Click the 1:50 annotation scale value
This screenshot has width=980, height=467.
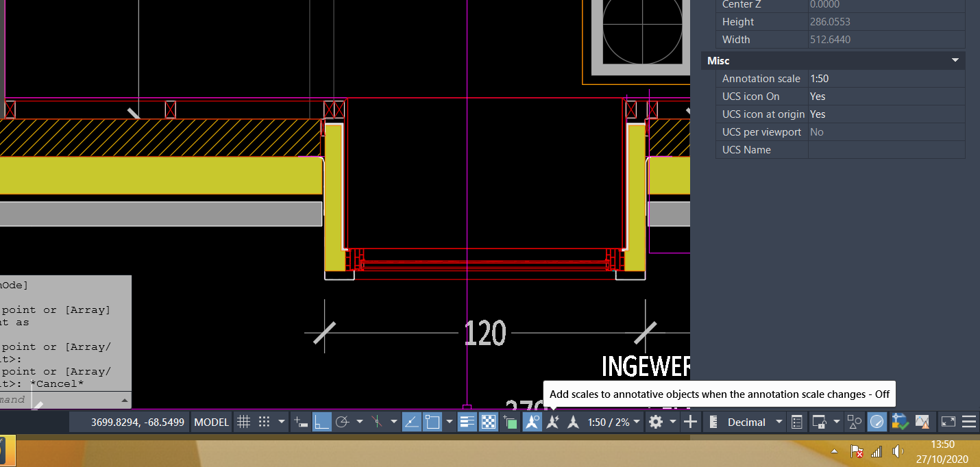coord(820,78)
